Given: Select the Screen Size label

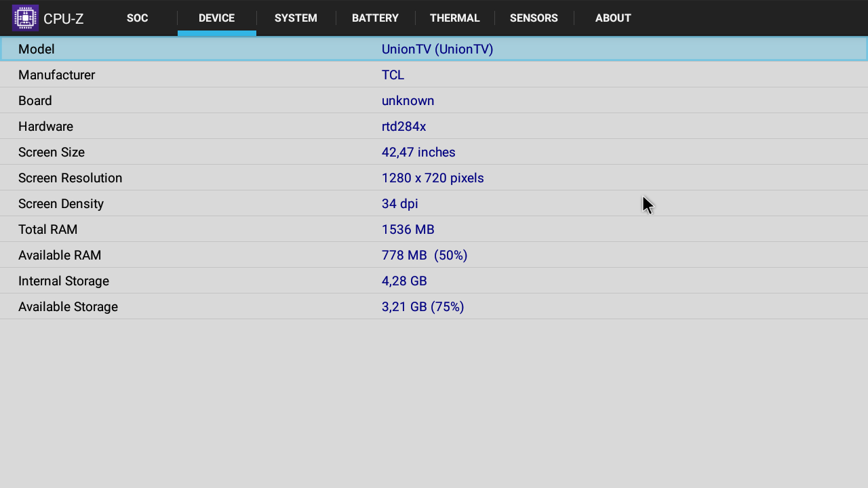Looking at the screenshot, I should [x=52, y=152].
